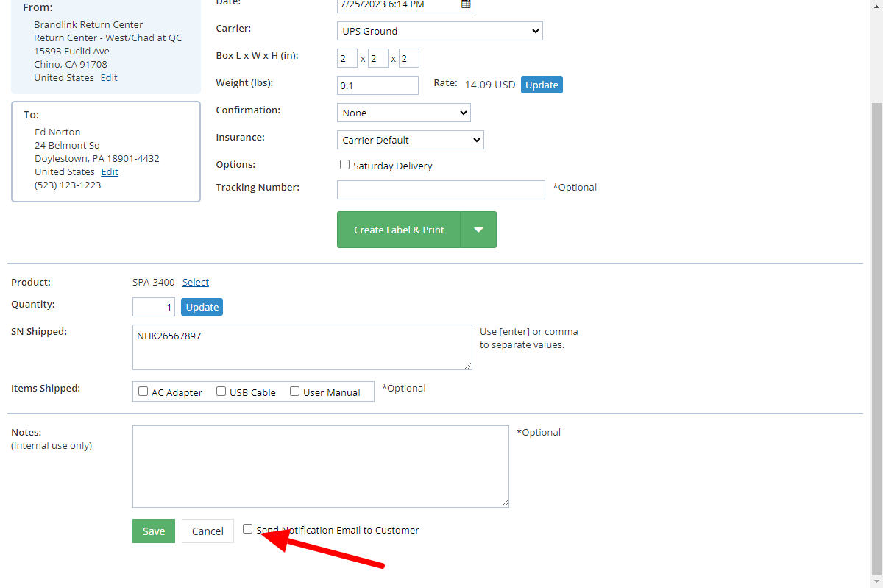Focus the internal Notes text area

[x=320, y=466]
